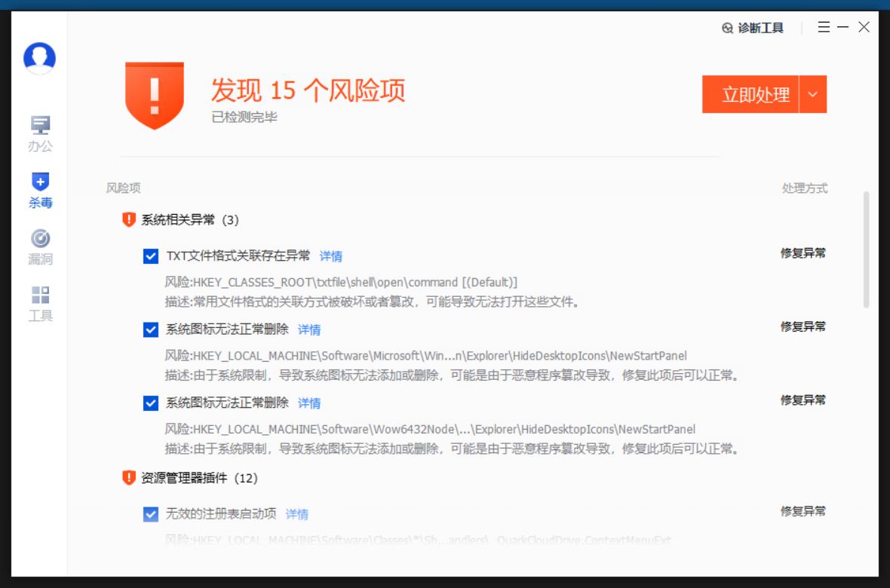Click the 发现 15 个风险项 heading
The width and height of the screenshot is (890, 588).
click(x=308, y=90)
